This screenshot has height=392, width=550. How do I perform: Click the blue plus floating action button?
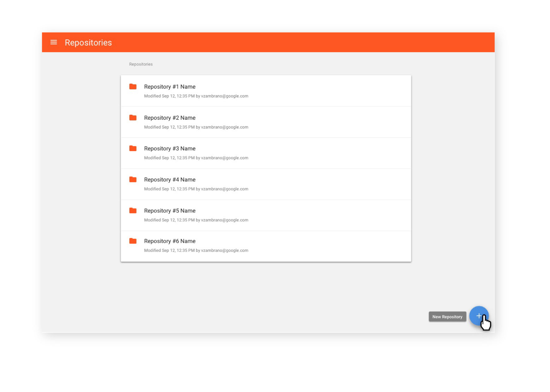480,316
